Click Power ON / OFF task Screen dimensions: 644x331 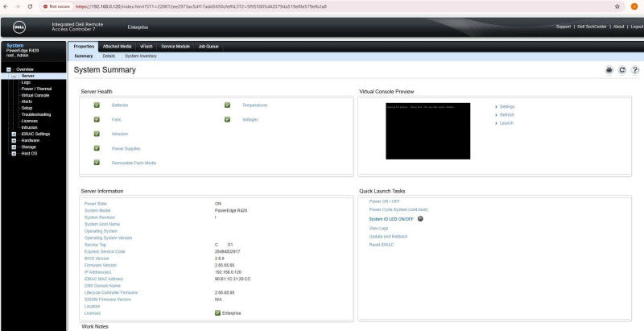tap(385, 201)
